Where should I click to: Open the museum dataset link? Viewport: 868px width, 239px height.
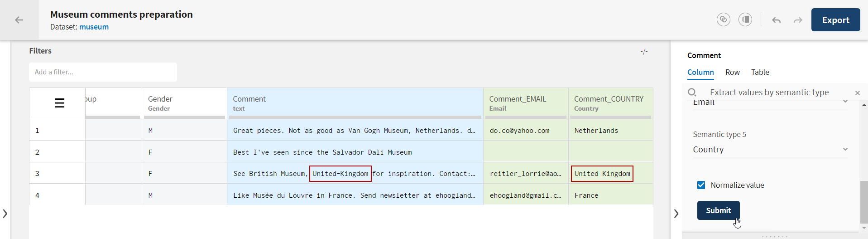point(94,27)
